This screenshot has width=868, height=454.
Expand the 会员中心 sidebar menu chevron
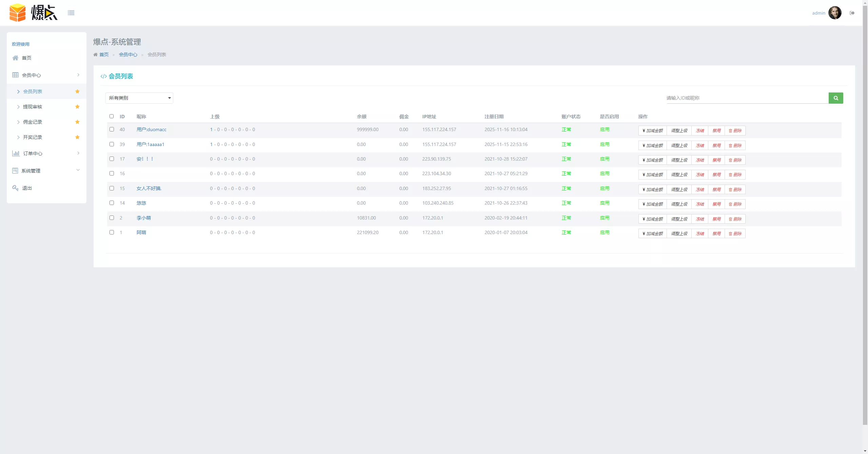pyautogui.click(x=78, y=75)
